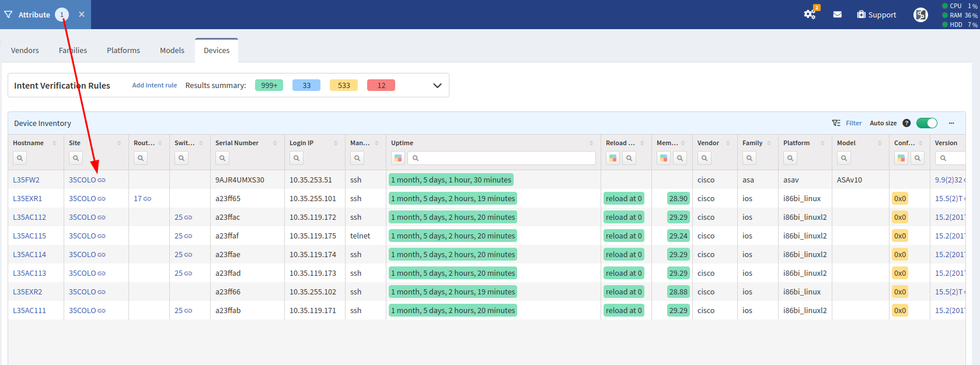Open Uptime column color filter
Screen dimensions: 980x365
coord(398,158)
